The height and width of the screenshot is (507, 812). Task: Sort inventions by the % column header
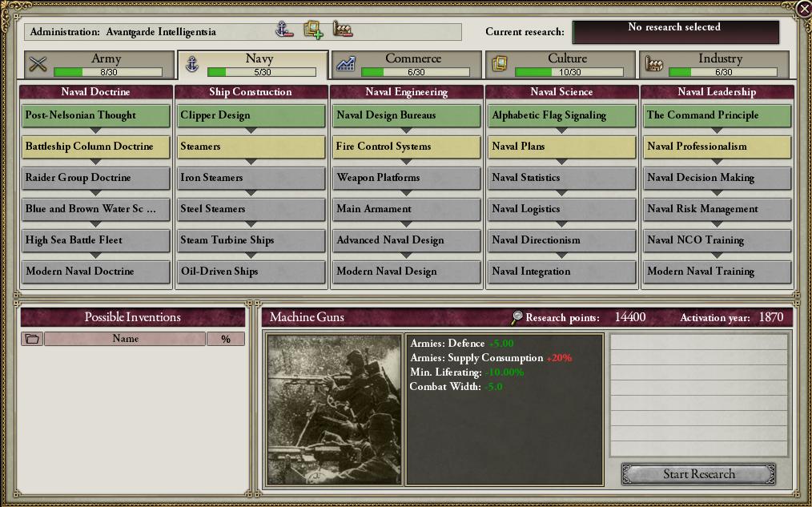226,339
